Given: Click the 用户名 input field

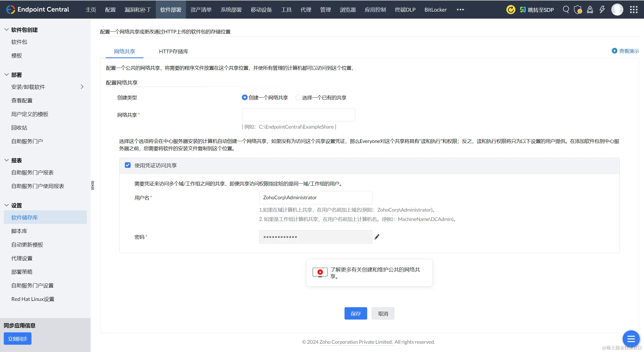Looking at the screenshot, I should (x=315, y=198).
